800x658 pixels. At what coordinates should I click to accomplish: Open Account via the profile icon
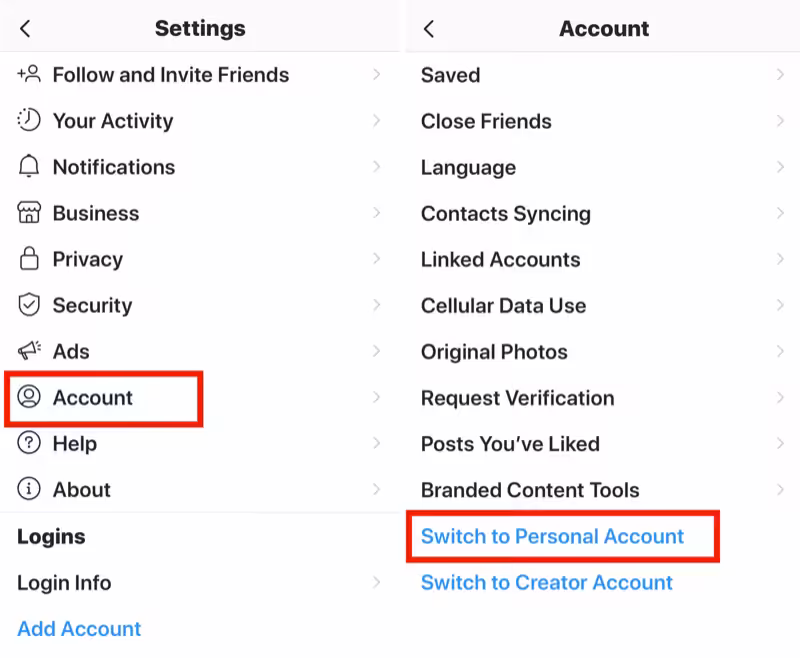pos(28,397)
